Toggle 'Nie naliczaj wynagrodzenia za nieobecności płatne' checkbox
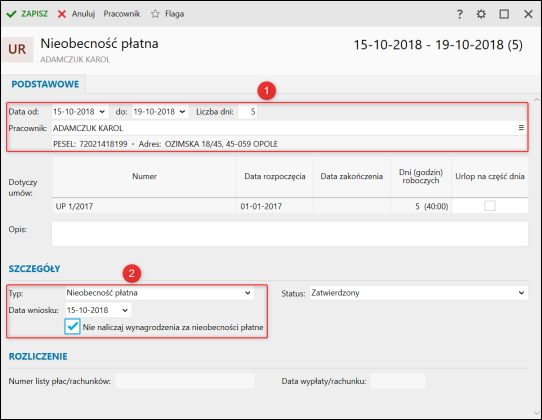The width and height of the screenshot is (542, 420). tap(72, 326)
